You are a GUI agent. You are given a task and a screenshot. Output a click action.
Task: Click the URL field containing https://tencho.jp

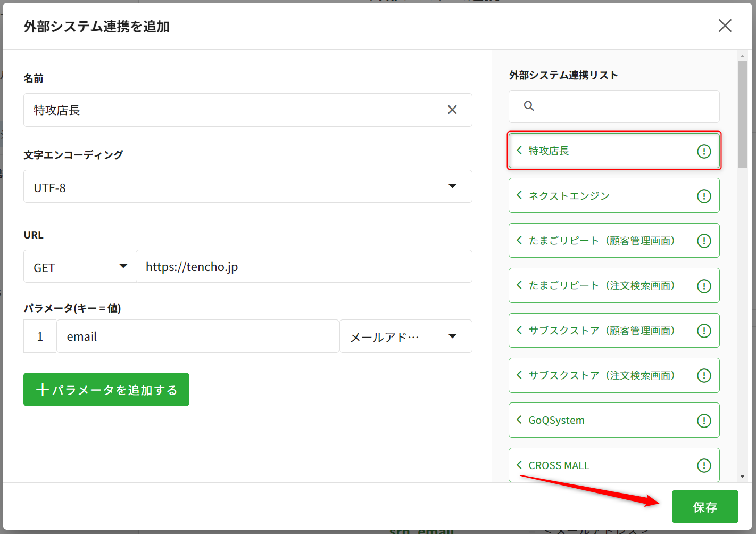303,267
